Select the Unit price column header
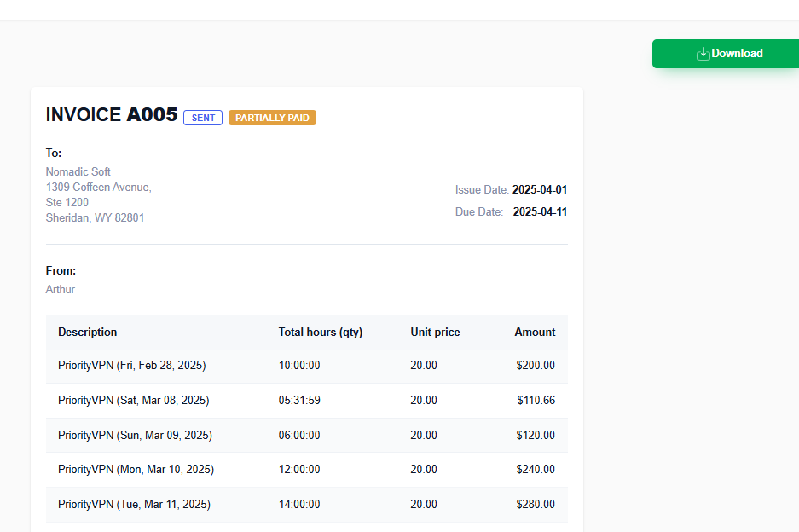The width and height of the screenshot is (799, 532). pyautogui.click(x=435, y=332)
